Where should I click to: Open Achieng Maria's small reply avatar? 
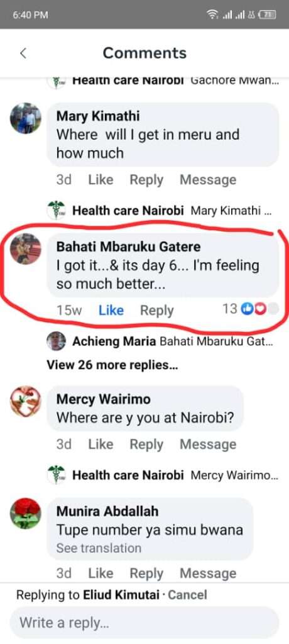(x=57, y=341)
